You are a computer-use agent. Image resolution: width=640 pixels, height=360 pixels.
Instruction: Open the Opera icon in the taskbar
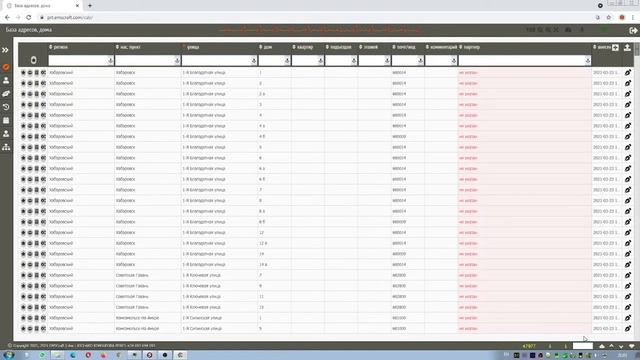[88, 355]
